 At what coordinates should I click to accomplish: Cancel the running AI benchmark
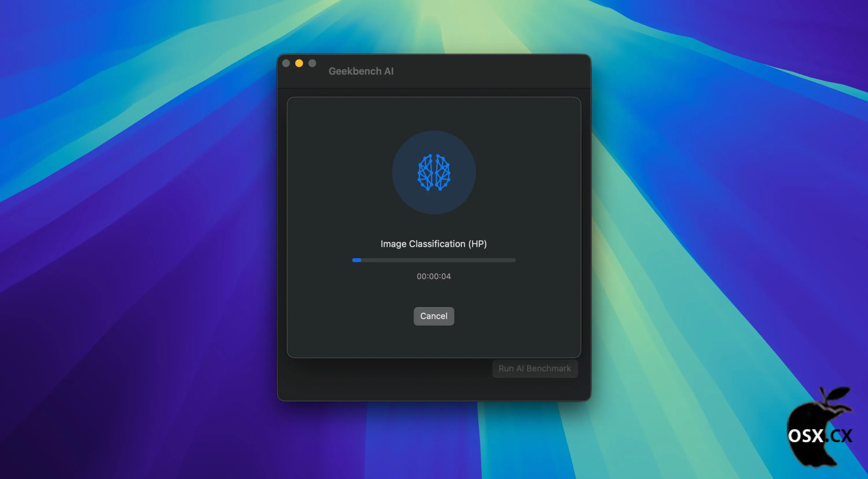tap(434, 316)
